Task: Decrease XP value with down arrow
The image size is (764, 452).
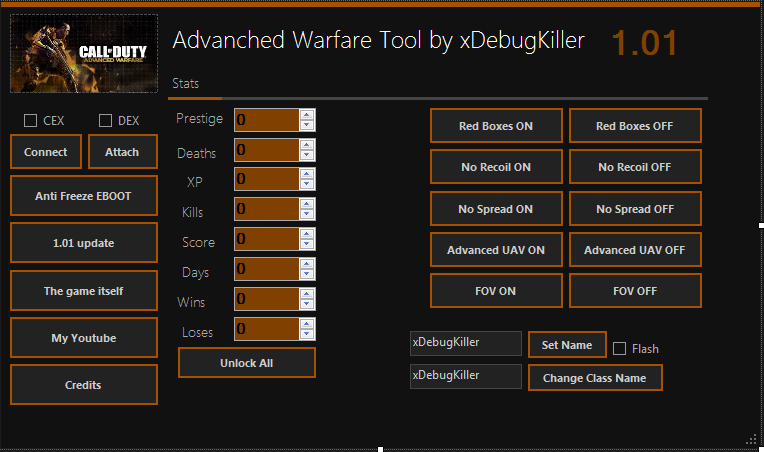Action: [x=306, y=184]
